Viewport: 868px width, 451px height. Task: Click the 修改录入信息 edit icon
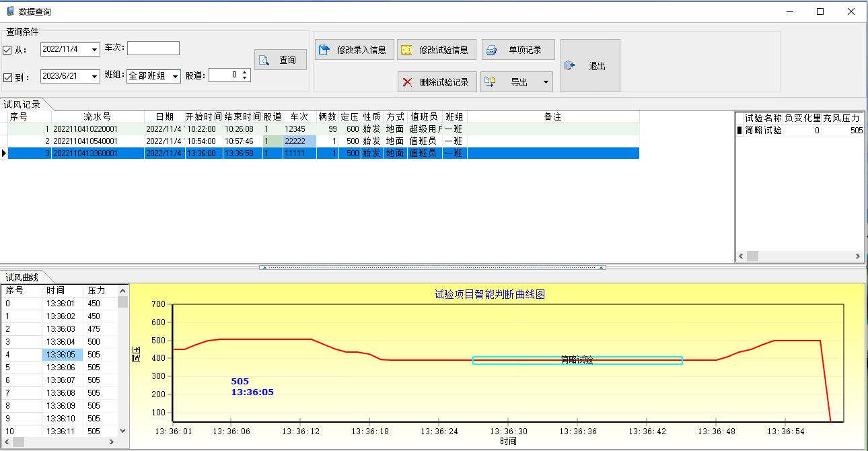(324, 50)
